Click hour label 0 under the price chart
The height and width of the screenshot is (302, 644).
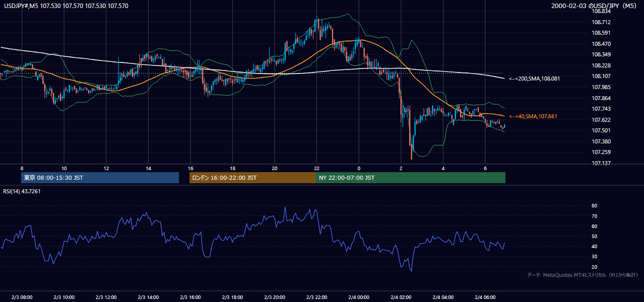[359, 168]
